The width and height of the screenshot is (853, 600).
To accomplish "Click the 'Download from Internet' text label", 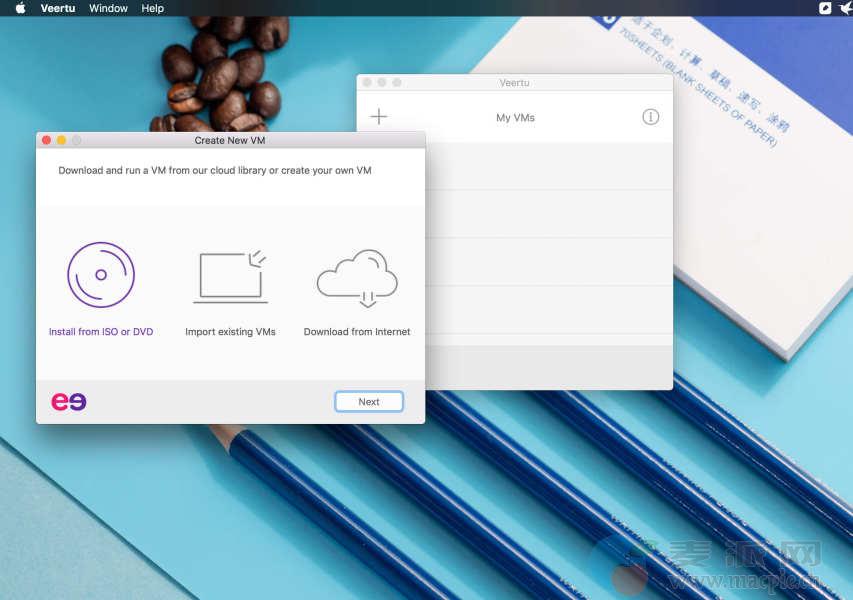I will point(357,332).
